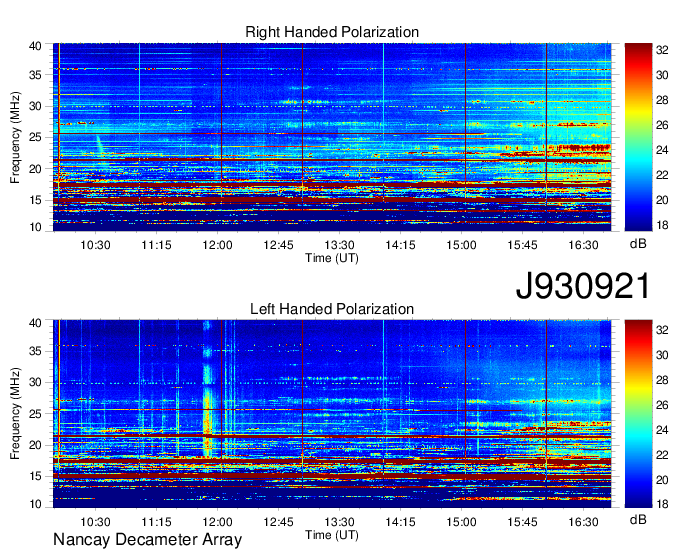Screen dimensions: 680x552
Task: Click the 15 MHz tick of the Right Handed plot
Action: click(36, 200)
